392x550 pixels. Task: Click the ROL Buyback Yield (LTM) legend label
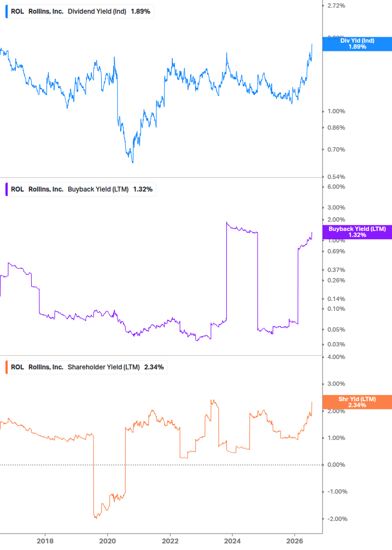(81, 189)
